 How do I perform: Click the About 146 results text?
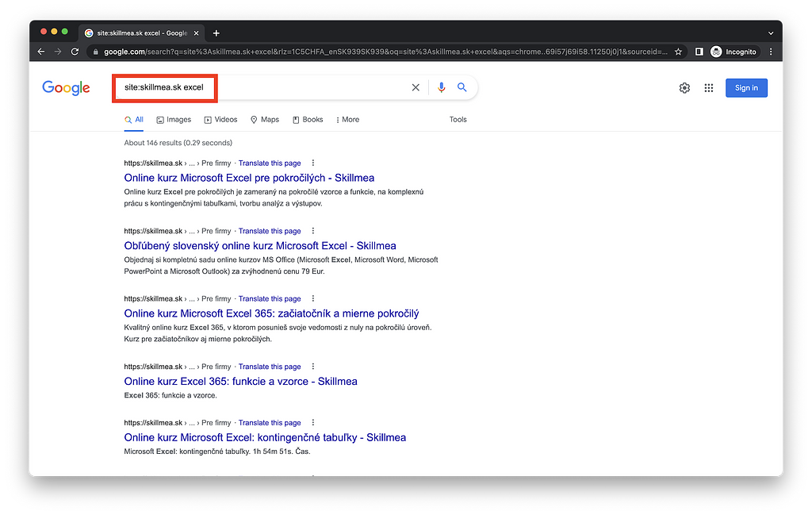[178, 143]
